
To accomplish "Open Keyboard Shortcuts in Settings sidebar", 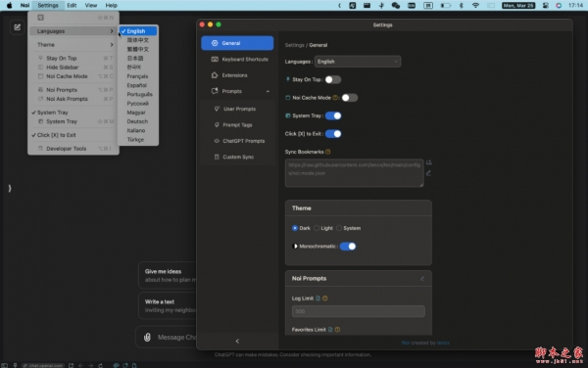I will pos(237,59).
